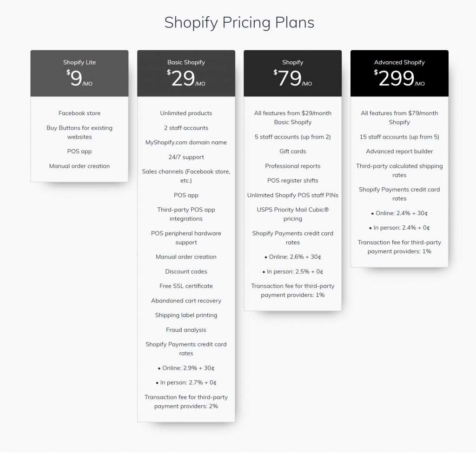Select 'Gift cards' in the Shopify plan
Viewport: 476px width, 461px height.
tap(293, 151)
